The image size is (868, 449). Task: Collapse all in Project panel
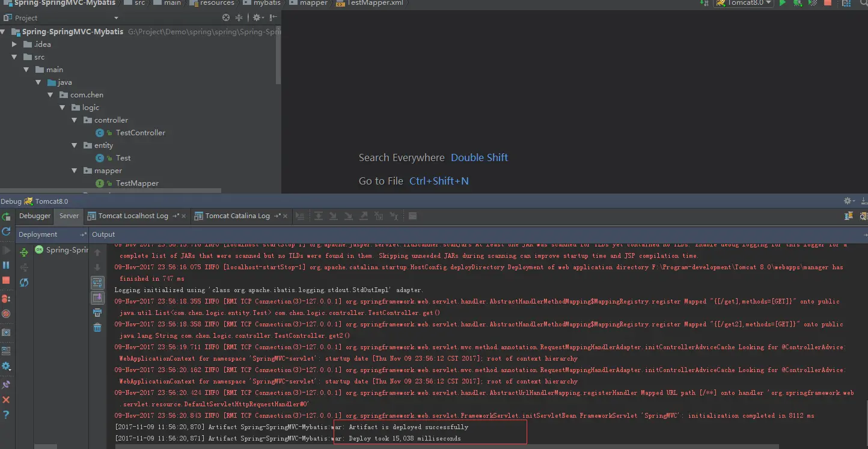click(239, 18)
